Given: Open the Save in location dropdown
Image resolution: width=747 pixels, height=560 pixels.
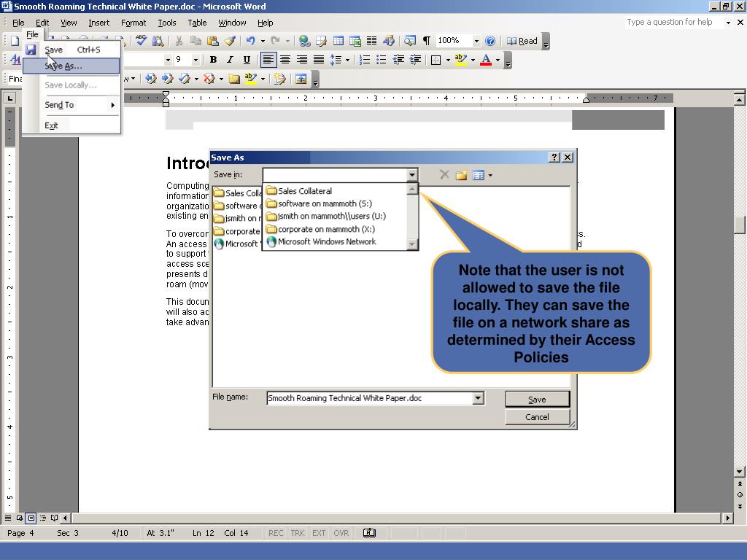Looking at the screenshot, I should (x=412, y=175).
